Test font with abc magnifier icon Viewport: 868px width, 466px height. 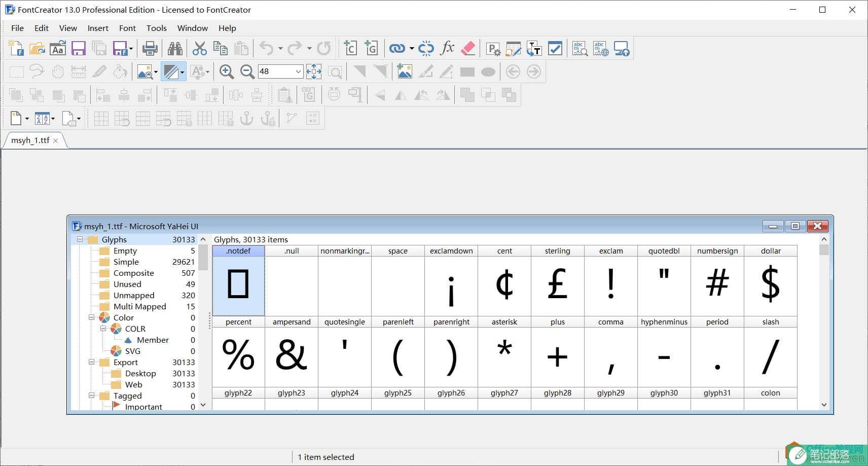point(580,49)
